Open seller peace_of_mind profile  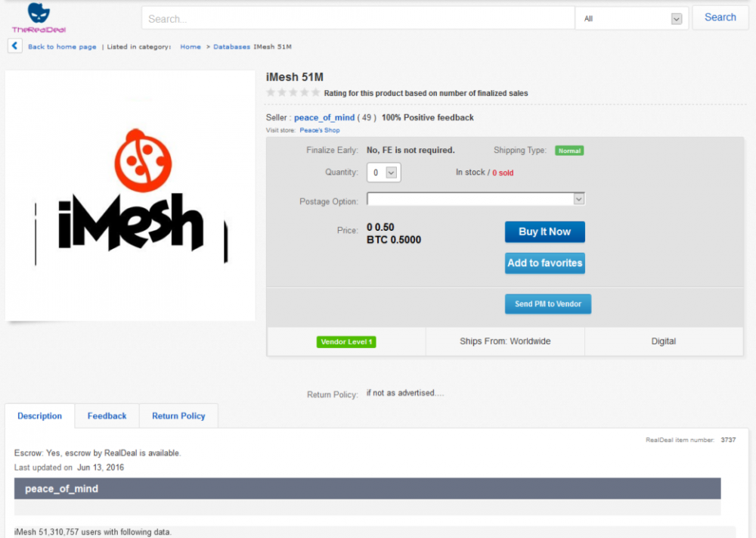324,117
